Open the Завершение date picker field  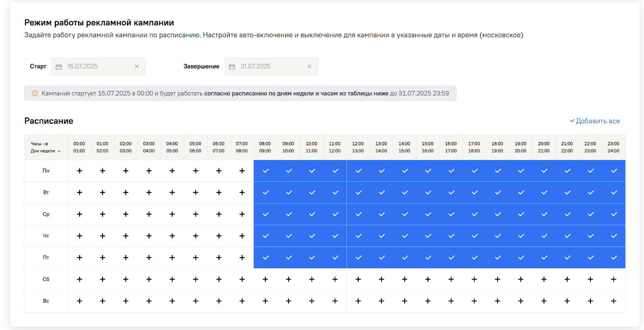tap(270, 66)
